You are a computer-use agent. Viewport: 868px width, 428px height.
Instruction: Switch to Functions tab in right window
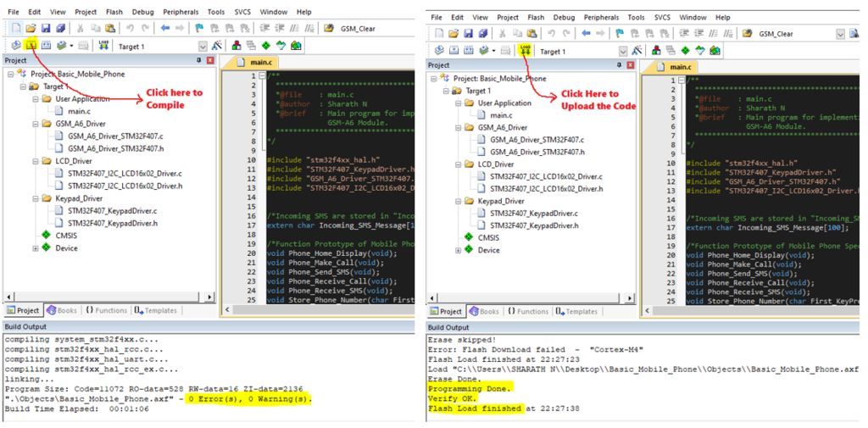pos(526,312)
